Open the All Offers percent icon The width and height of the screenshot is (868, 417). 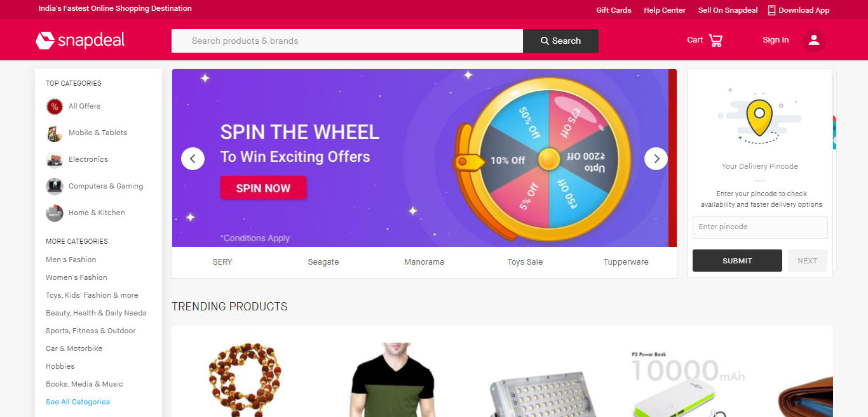click(x=55, y=107)
